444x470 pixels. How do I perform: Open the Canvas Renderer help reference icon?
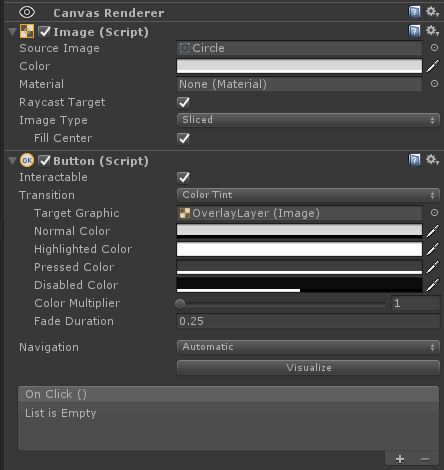pos(414,13)
